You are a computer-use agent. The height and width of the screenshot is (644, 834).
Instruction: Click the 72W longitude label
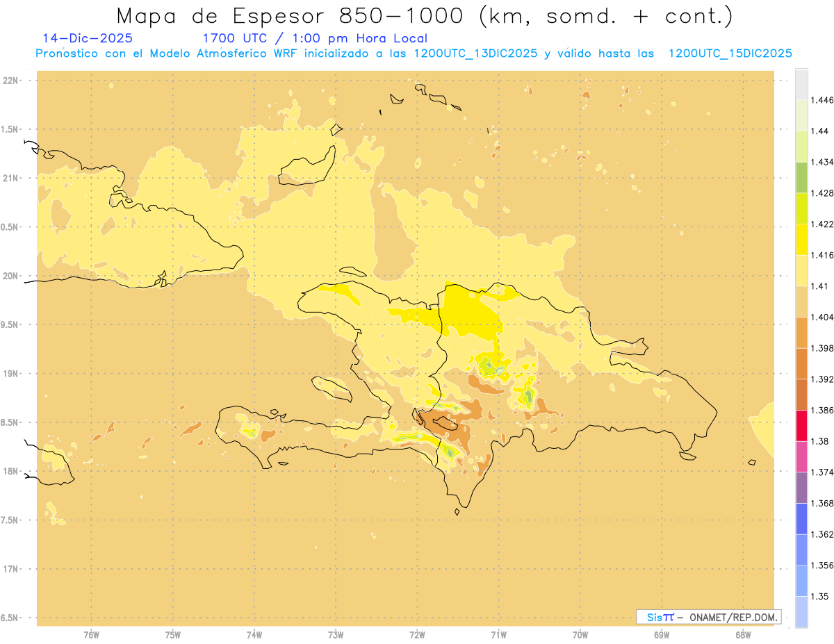(x=418, y=635)
